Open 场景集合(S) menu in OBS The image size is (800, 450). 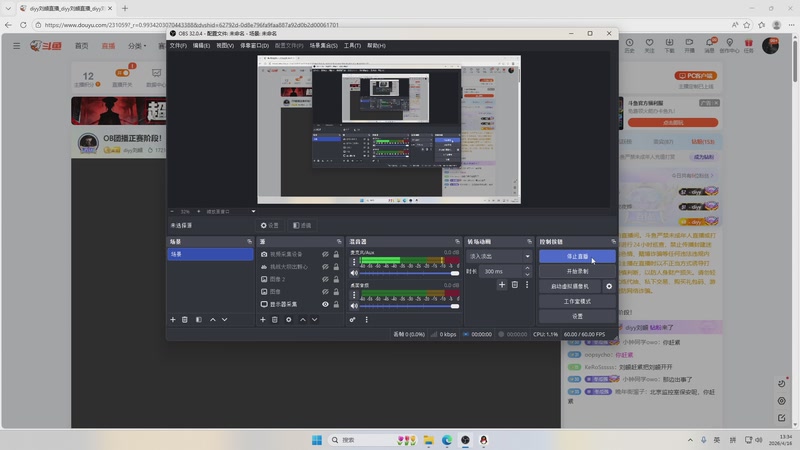323,45
